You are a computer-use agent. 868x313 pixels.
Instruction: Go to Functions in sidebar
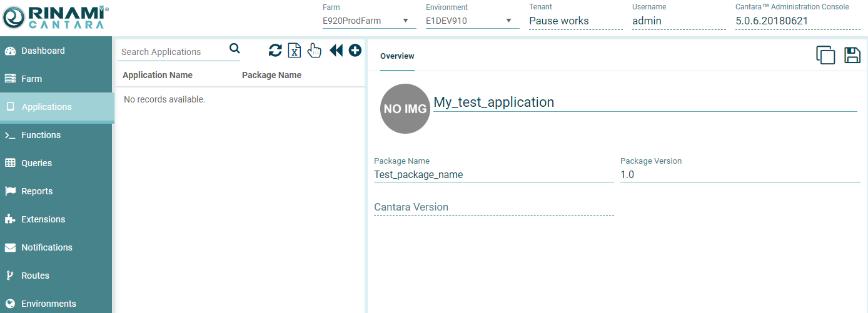pos(41,135)
